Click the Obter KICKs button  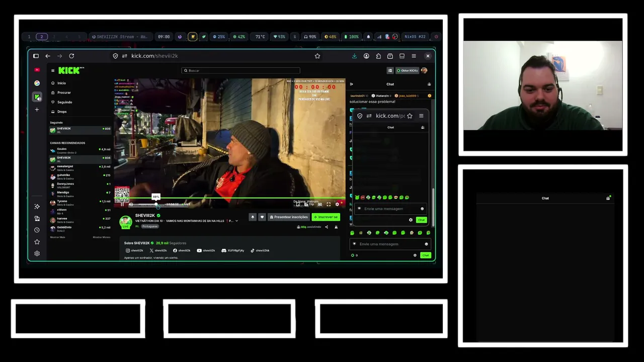[408, 70]
